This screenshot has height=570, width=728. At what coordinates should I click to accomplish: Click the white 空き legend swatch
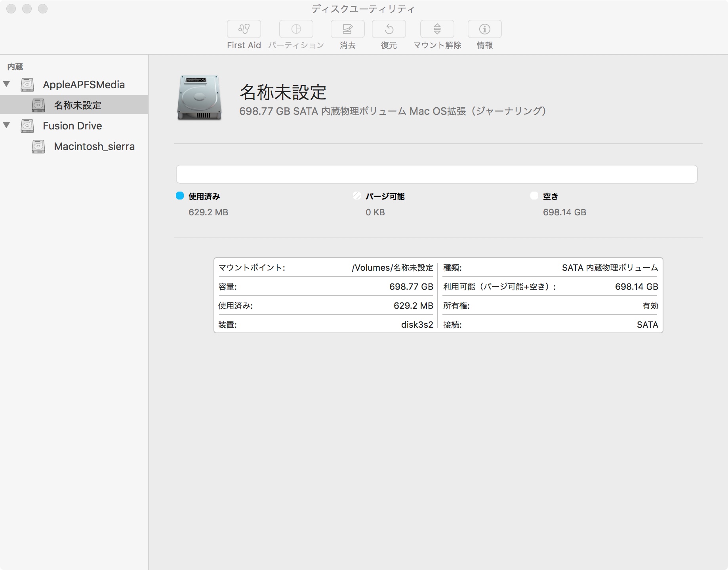[534, 196]
